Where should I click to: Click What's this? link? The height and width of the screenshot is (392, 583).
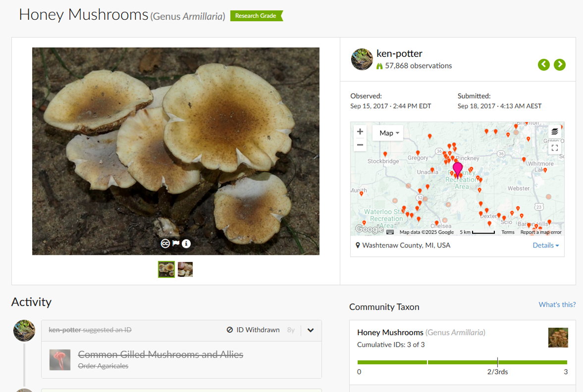click(557, 305)
